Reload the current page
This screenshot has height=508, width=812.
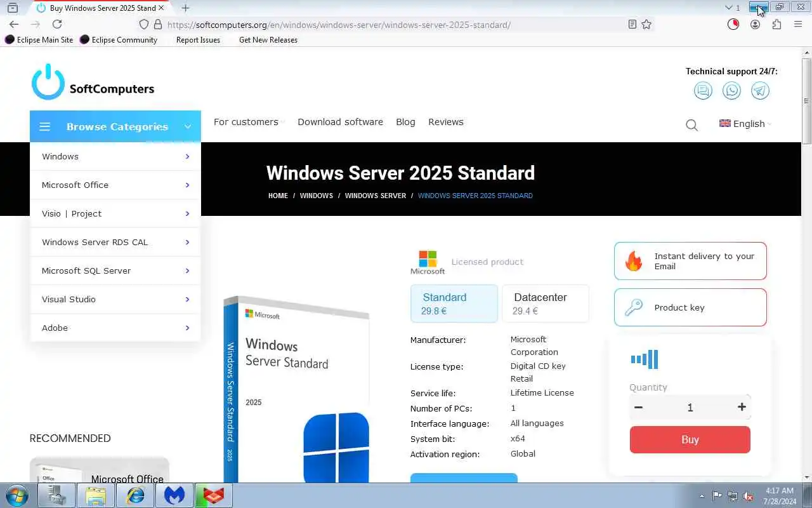tap(57, 24)
